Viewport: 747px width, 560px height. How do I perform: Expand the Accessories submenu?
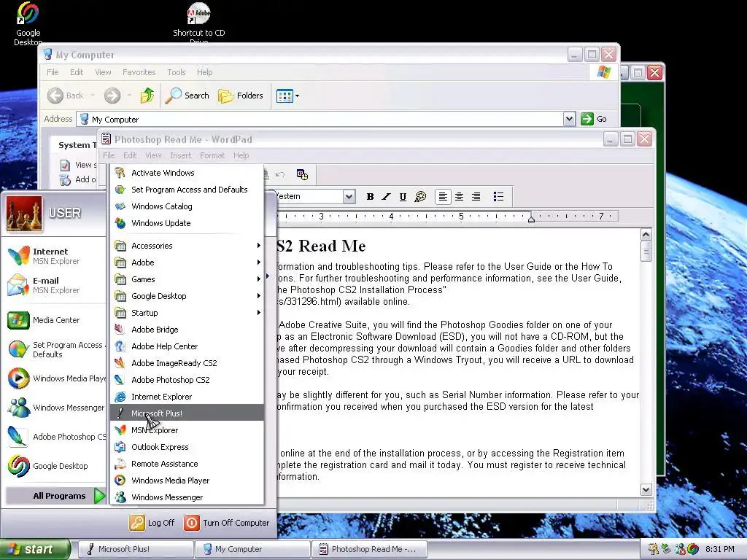(187, 246)
